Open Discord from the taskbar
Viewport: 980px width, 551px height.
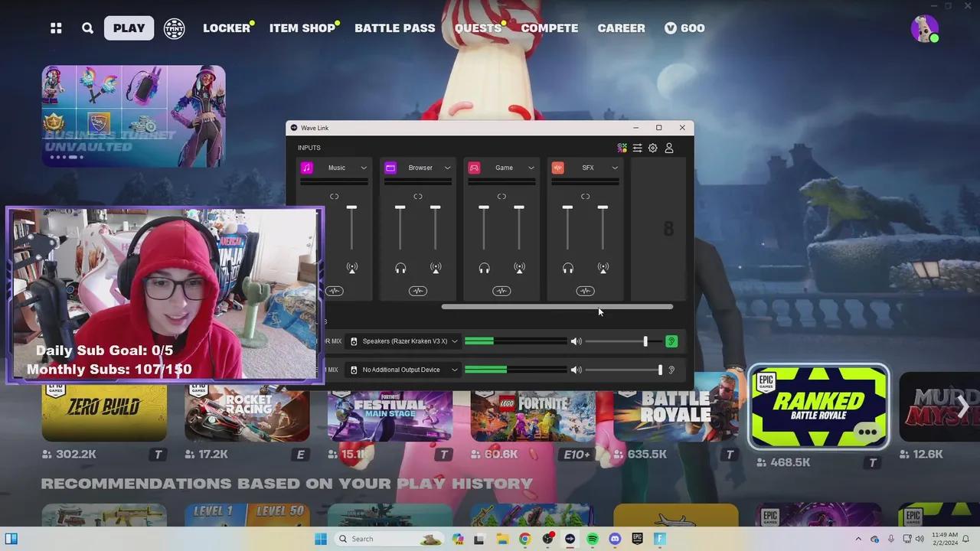click(x=615, y=539)
